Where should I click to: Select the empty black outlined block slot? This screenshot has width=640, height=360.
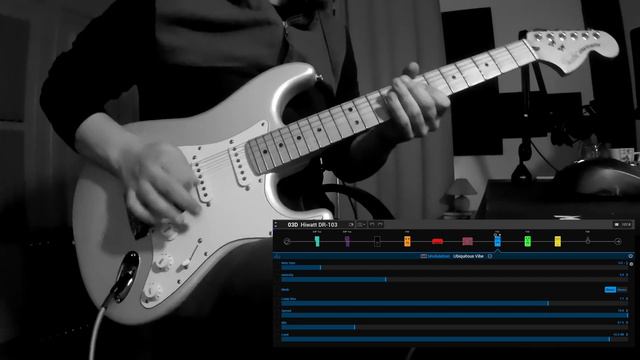(377, 242)
